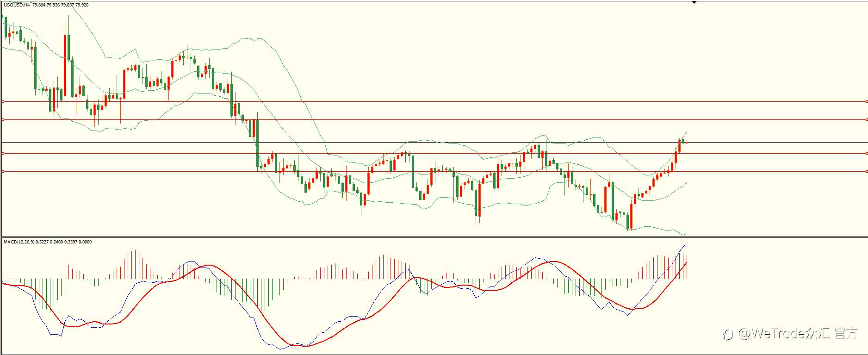
Task: Click the MACD value 0.5227
Action: 43,242
